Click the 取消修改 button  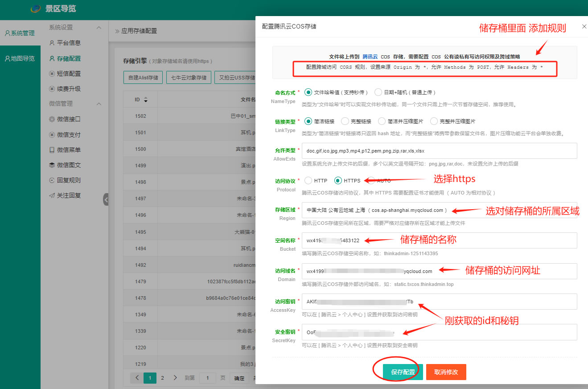[x=446, y=372]
